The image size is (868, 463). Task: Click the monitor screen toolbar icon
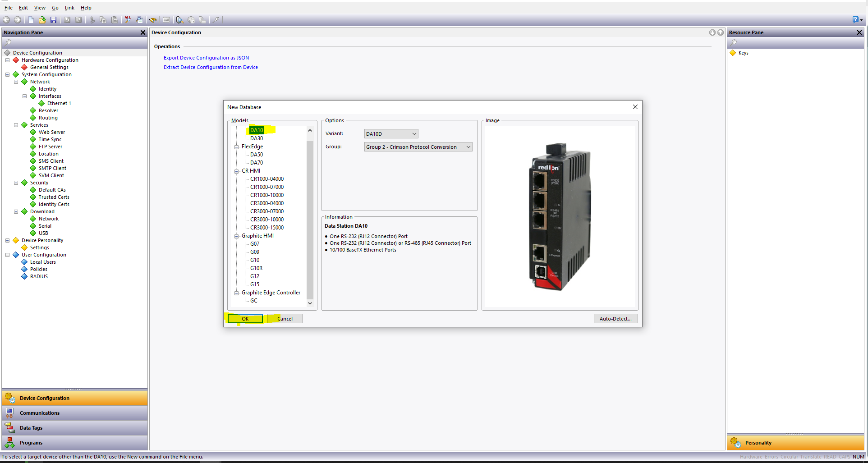166,20
